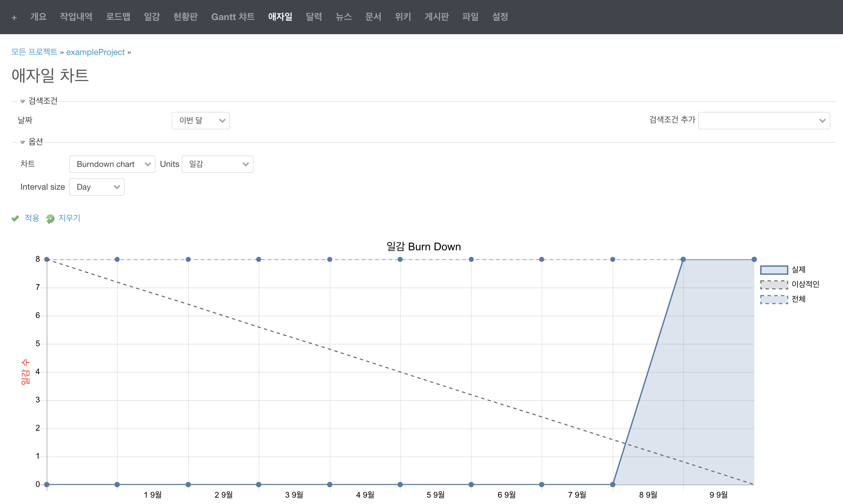Screen dimensions: 843x504
Task: Open the Burndown chart type dropdown
Action: (112, 165)
